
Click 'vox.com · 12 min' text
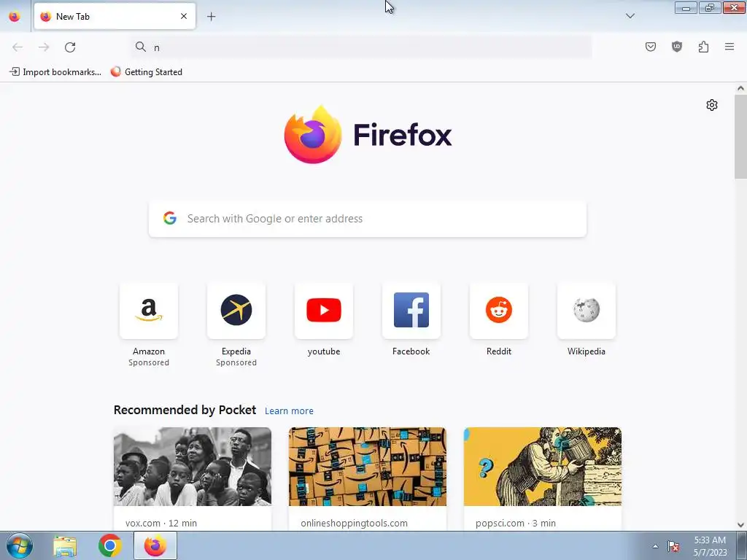point(161,523)
